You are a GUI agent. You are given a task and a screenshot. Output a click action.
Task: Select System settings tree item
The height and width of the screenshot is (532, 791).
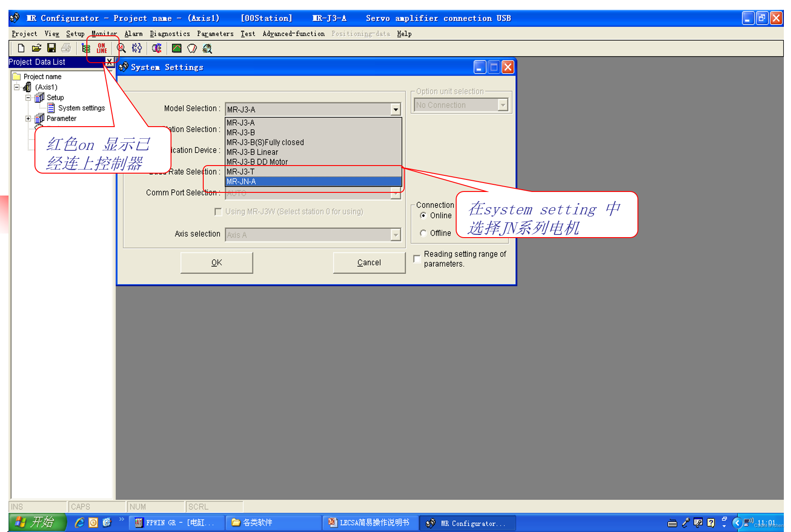tap(81, 108)
